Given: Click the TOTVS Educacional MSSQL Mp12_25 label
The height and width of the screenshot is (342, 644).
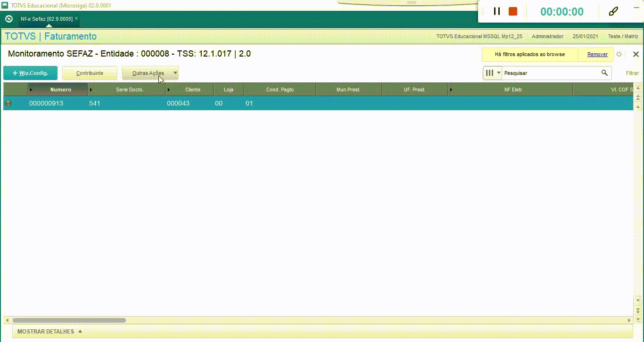Looking at the screenshot, I should click(x=479, y=36).
